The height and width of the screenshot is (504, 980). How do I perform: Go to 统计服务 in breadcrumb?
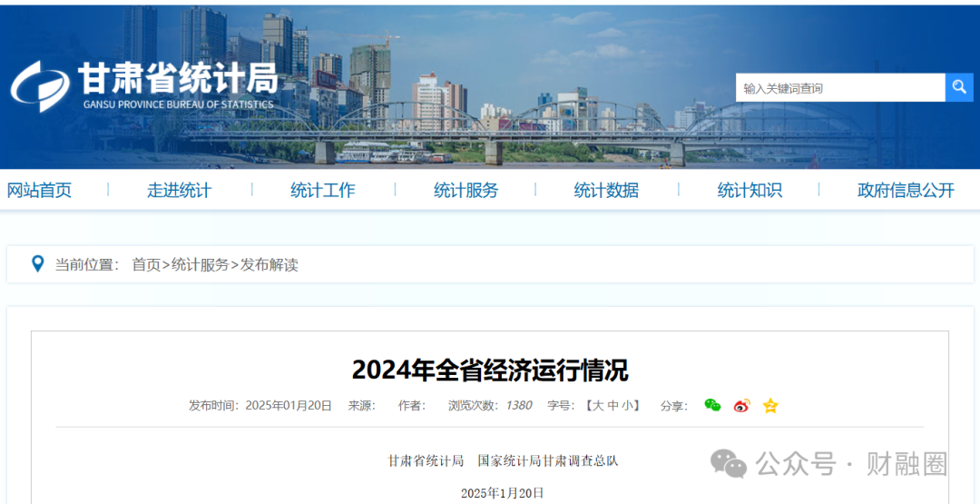(200, 264)
